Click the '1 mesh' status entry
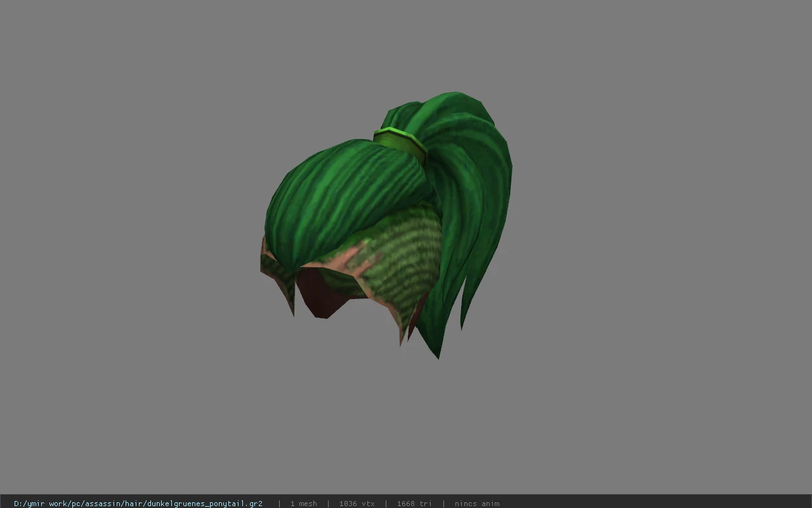This screenshot has width=812, height=508. pyautogui.click(x=304, y=504)
